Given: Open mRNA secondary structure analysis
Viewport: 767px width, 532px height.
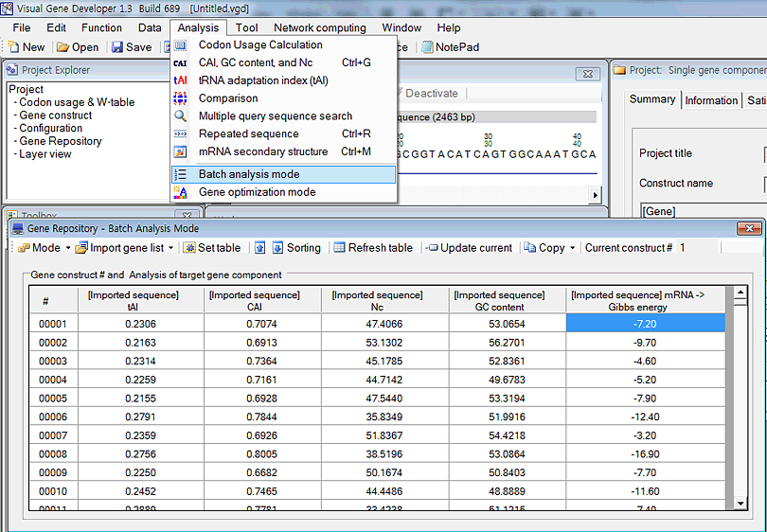Looking at the screenshot, I should (262, 151).
